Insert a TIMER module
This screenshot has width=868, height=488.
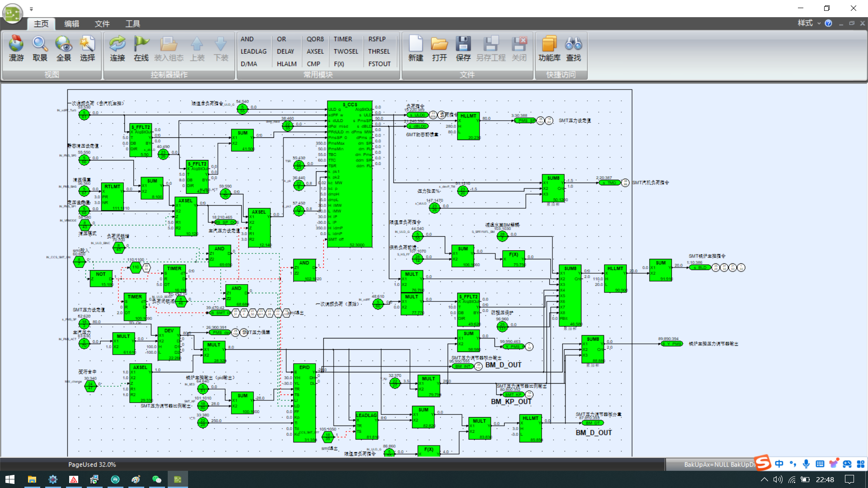[343, 39]
